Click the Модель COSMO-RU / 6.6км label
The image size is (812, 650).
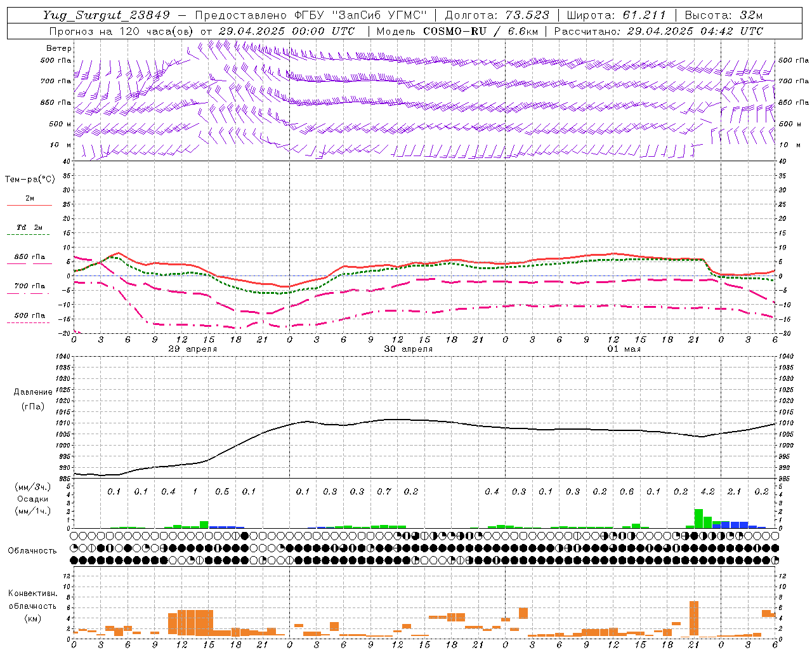coord(457,31)
